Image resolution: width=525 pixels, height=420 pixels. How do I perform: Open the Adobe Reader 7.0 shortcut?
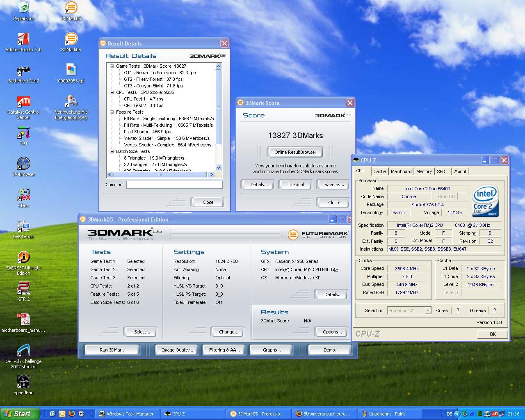pos(23,39)
